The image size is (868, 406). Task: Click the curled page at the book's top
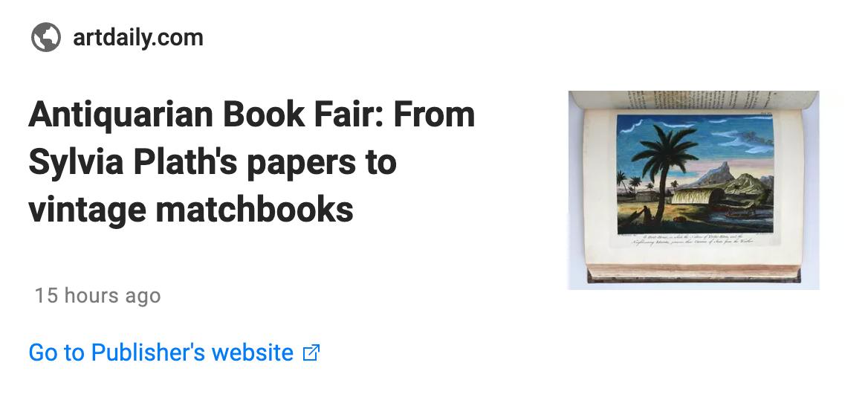pos(693,100)
